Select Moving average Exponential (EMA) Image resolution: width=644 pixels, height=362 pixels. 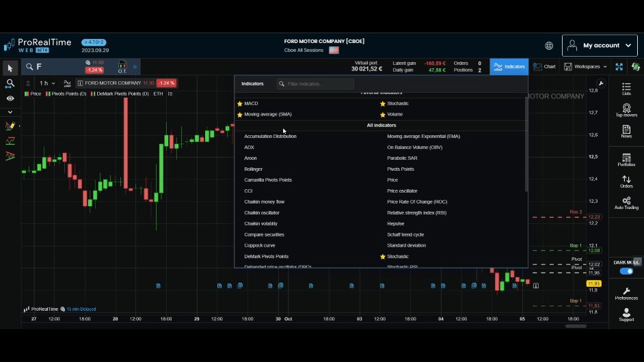click(x=423, y=137)
